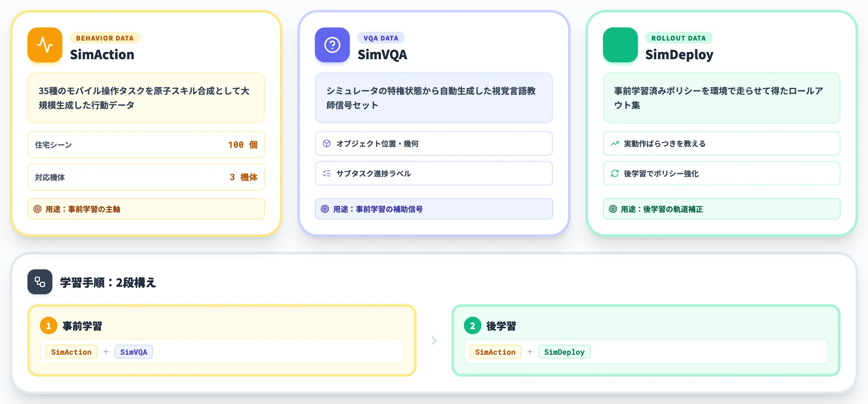868x404 pixels.
Task: Click the checklist icon beside サブタスク進捗ラベル
Action: coord(326,174)
